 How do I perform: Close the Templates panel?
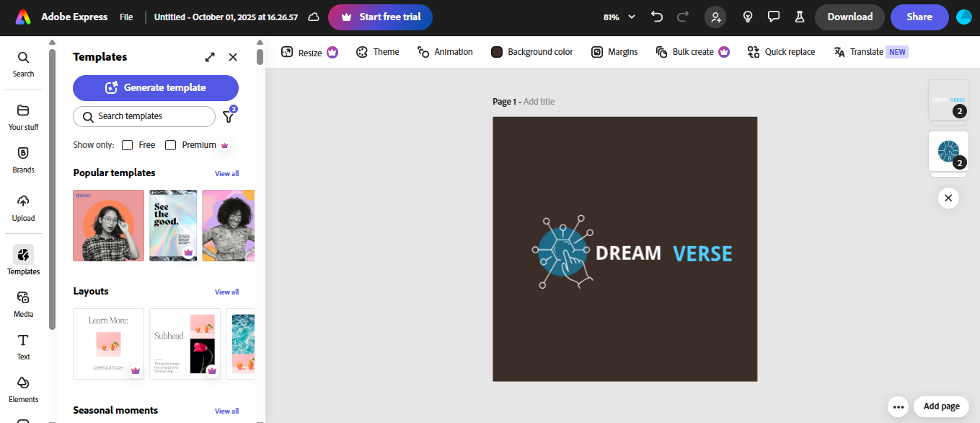click(x=233, y=57)
